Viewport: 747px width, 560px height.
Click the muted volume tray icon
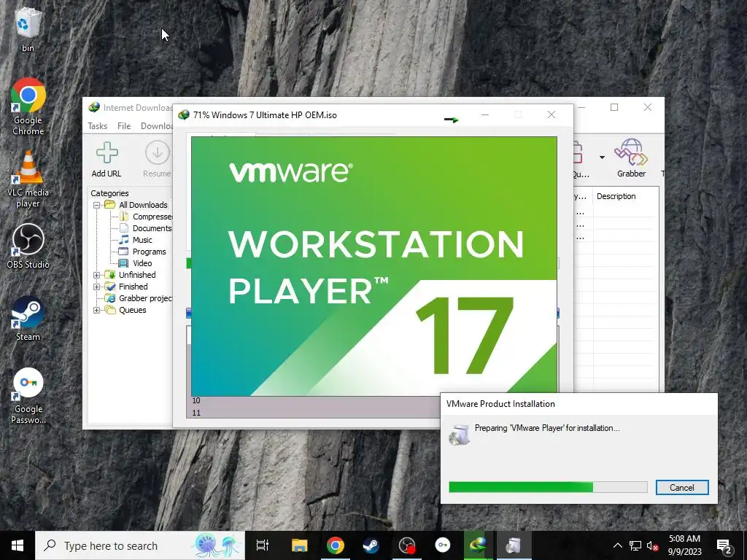[x=652, y=545]
